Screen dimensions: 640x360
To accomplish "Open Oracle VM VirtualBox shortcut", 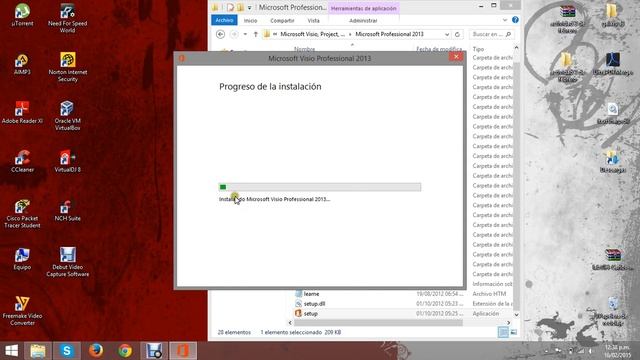I will [67, 116].
